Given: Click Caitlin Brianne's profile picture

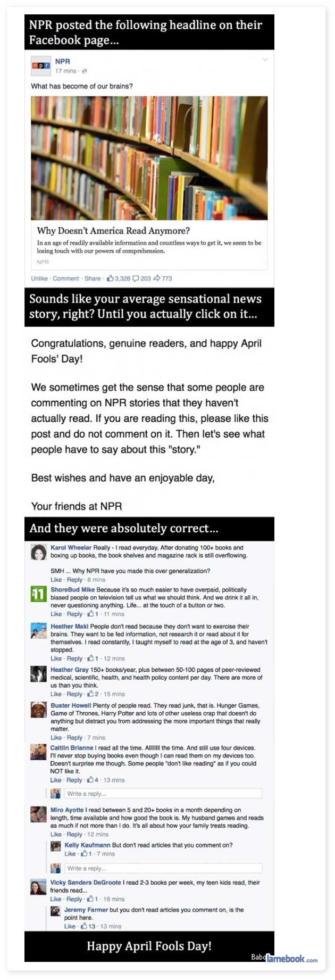Looking at the screenshot, I should click(38, 752).
